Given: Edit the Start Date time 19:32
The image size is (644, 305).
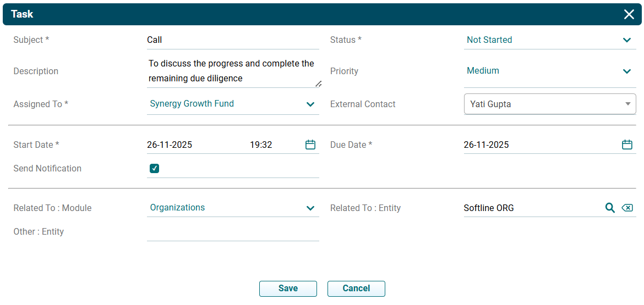Looking at the screenshot, I should [x=261, y=145].
